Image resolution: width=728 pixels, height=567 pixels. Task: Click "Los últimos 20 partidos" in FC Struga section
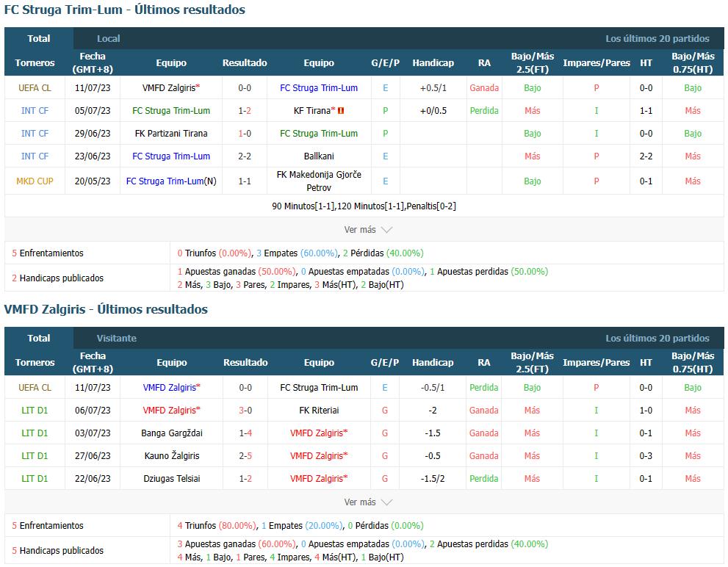[x=657, y=38]
